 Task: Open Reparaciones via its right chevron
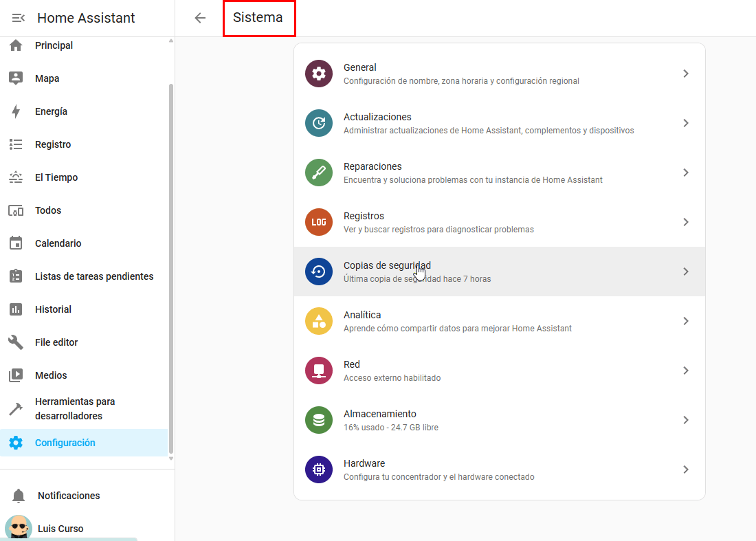click(x=686, y=173)
